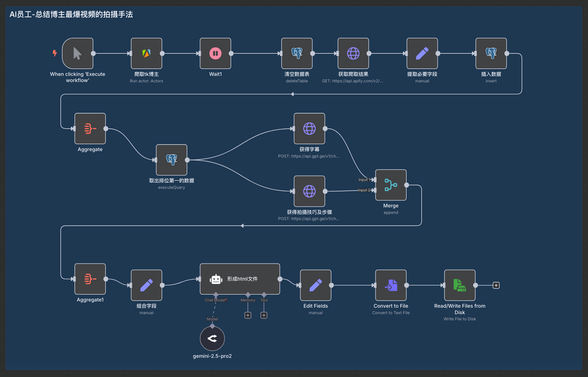Select the 获取爬取结果 HTTP request node
Image resolution: width=588 pixels, height=377 pixels.
[353, 53]
